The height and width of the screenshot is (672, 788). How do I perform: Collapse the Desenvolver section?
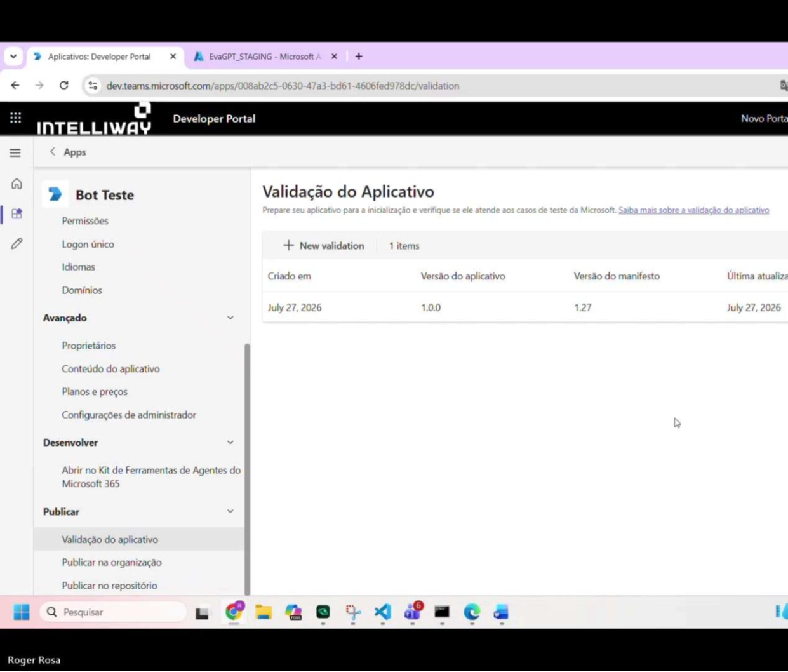click(230, 442)
